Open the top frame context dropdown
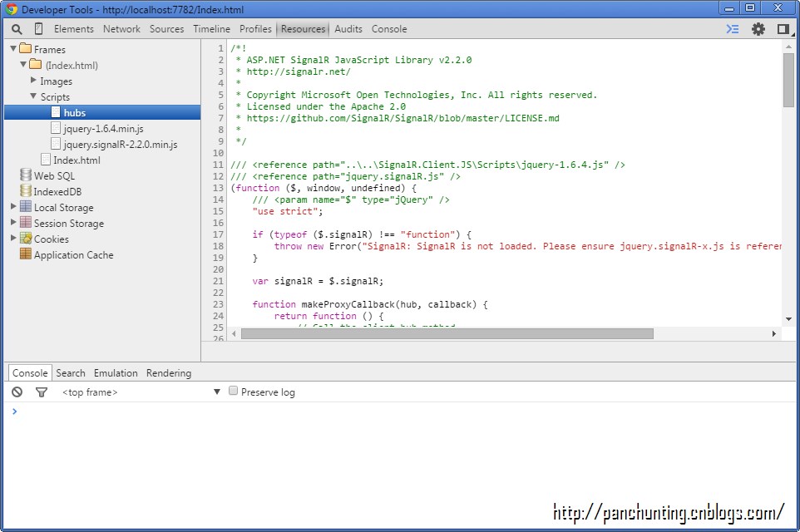The width and height of the screenshot is (800, 532). (x=142, y=392)
